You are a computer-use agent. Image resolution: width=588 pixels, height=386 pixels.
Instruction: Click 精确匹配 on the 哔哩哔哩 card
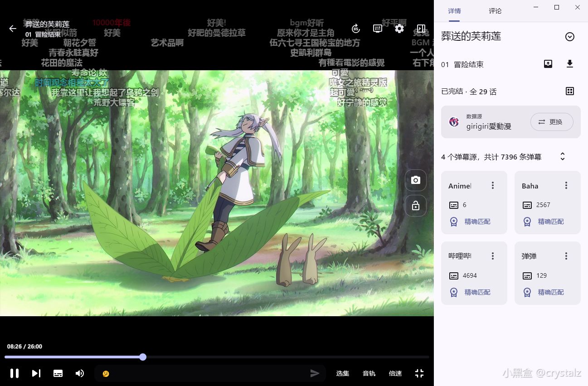(x=477, y=292)
